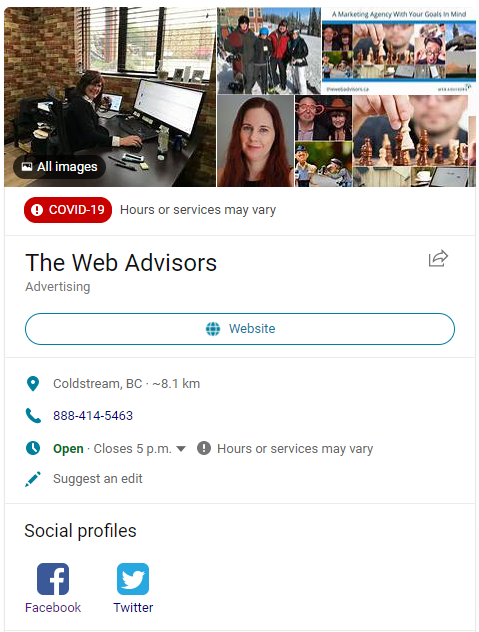This screenshot has height=632, width=479.
Task: Click the clock hours icon
Action: click(x=33, y=448)
